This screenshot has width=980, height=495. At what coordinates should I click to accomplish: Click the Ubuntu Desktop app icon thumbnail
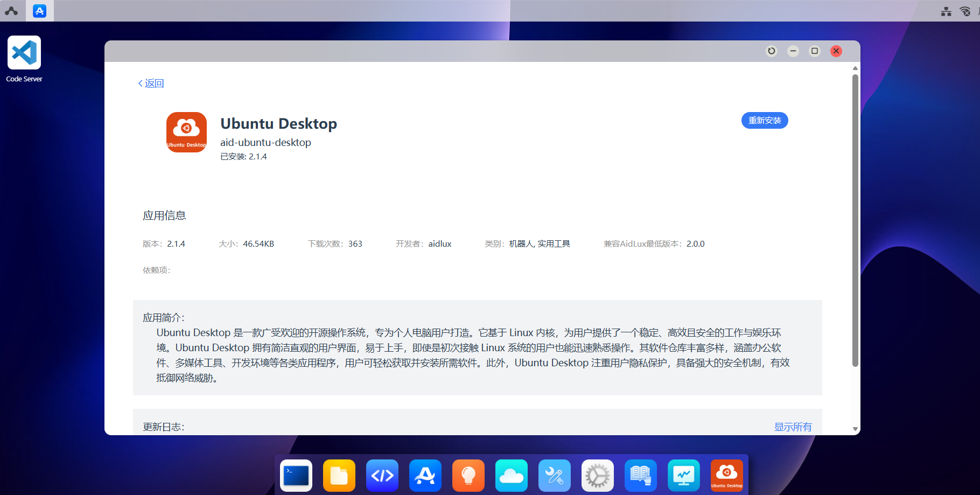186,132
